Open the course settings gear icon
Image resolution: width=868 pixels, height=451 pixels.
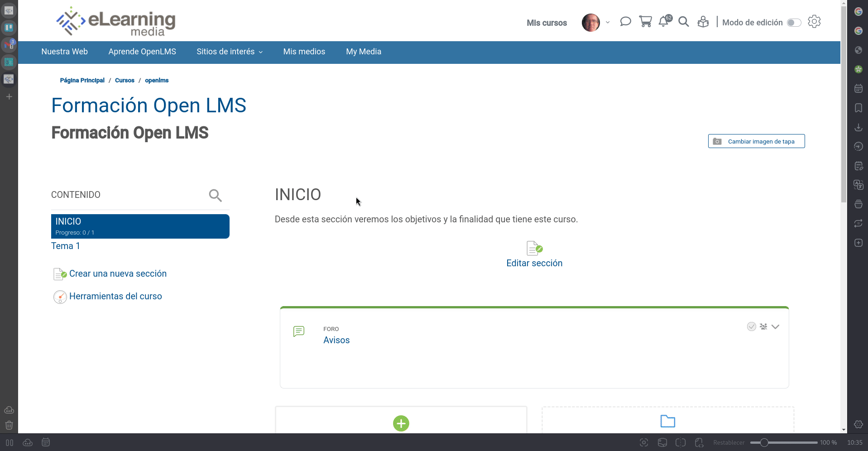[x=814, y=22]
